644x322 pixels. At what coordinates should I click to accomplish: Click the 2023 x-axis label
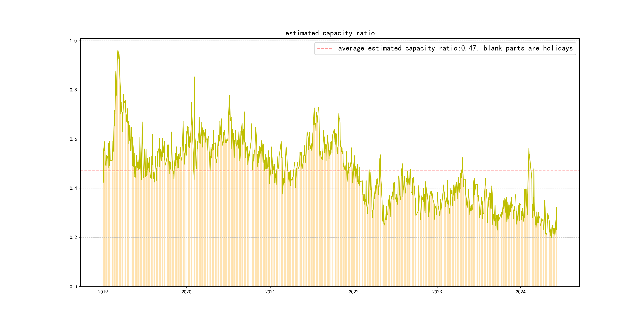437,292
